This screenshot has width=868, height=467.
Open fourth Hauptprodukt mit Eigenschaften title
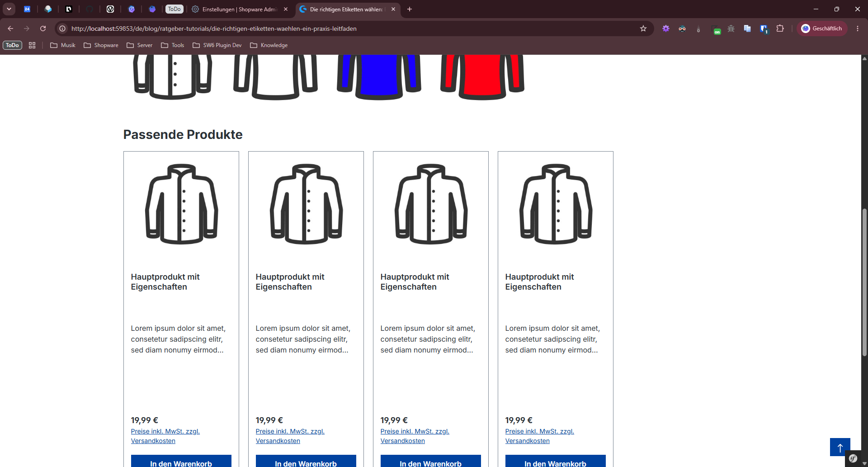[x=540, y=281]
